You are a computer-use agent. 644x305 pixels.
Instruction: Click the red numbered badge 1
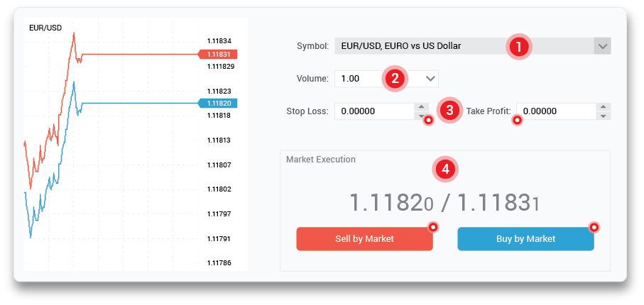(x=518, y=47)
